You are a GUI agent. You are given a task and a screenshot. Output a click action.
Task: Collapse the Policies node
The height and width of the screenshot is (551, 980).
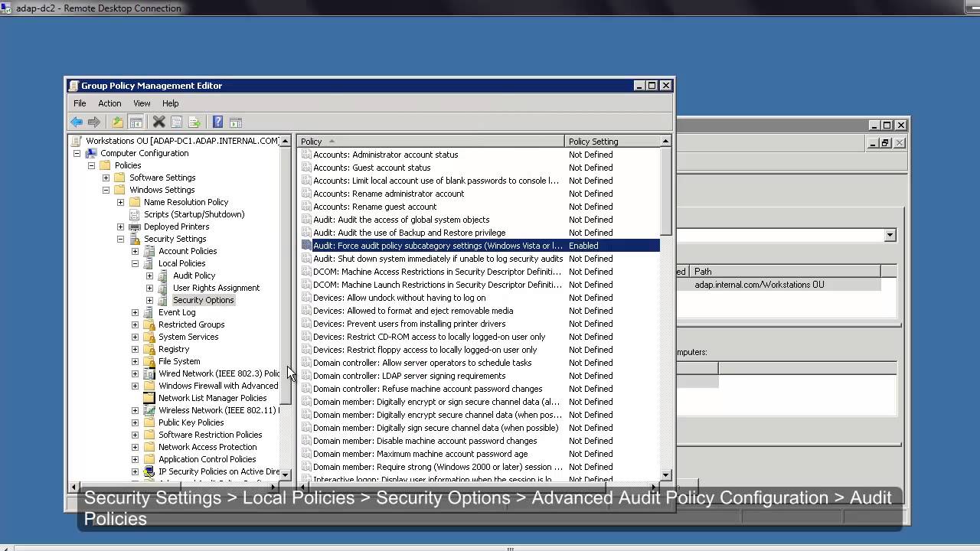[91, 165]
